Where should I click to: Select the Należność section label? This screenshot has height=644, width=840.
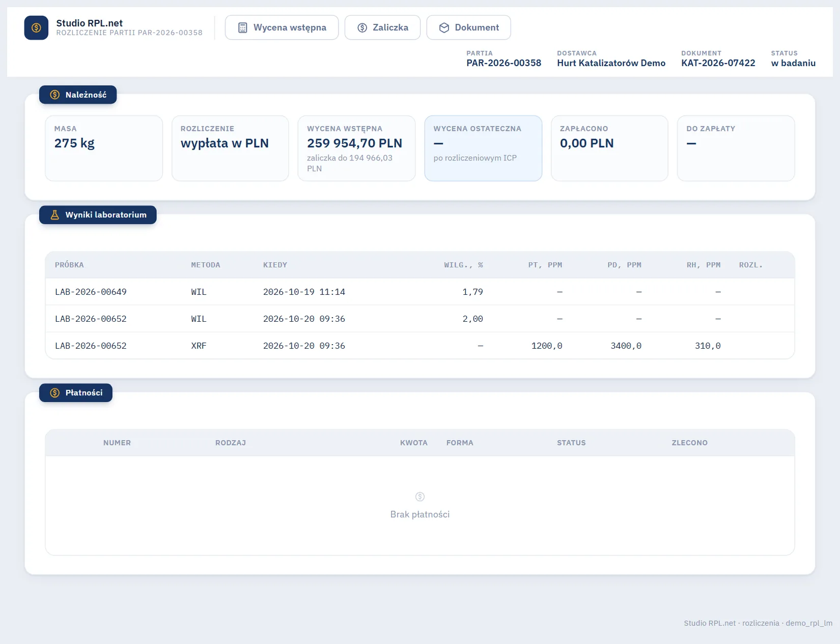point(78,95)
